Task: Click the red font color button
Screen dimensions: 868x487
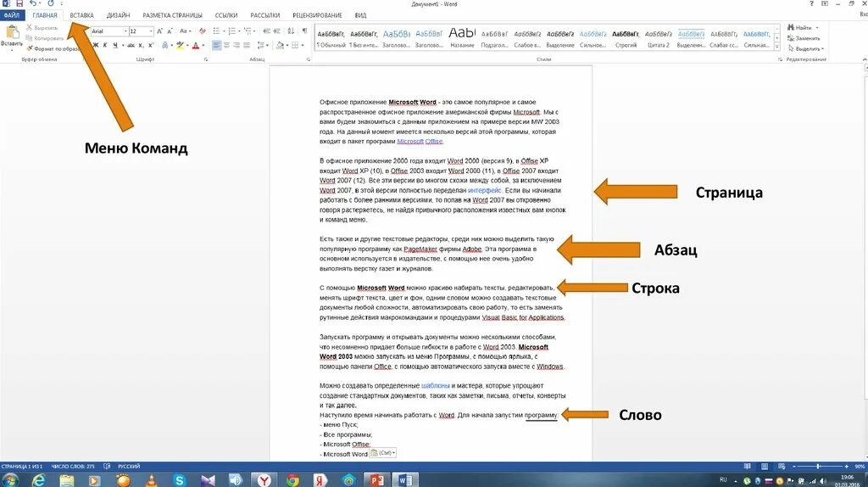Action: tap(196, 46)
